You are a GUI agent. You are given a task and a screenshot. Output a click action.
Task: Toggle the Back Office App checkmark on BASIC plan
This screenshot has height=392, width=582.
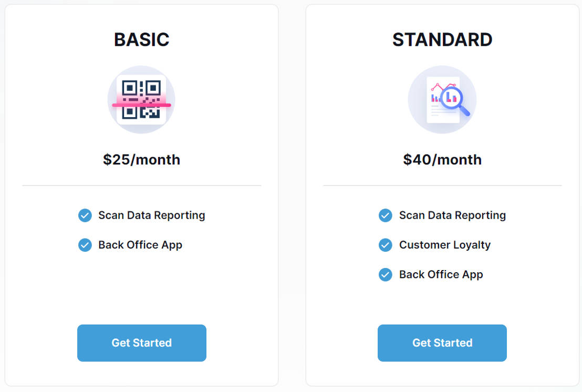coord(85,245)
